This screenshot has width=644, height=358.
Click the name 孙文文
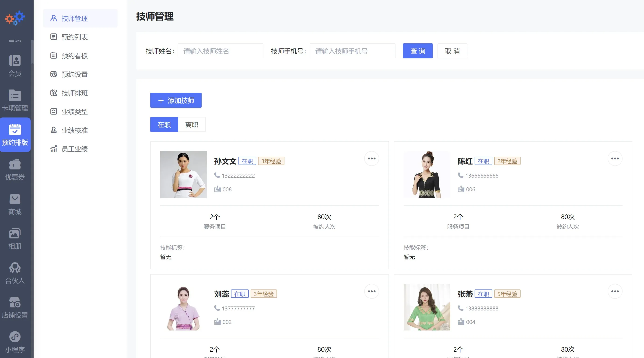[x=225, y=161]
